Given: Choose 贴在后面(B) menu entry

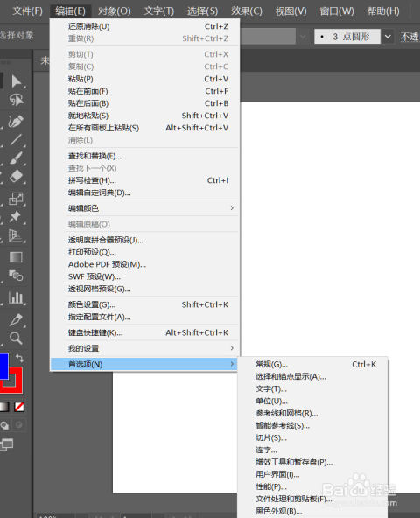Looking at the screenshot, I should tap(144, 103).
